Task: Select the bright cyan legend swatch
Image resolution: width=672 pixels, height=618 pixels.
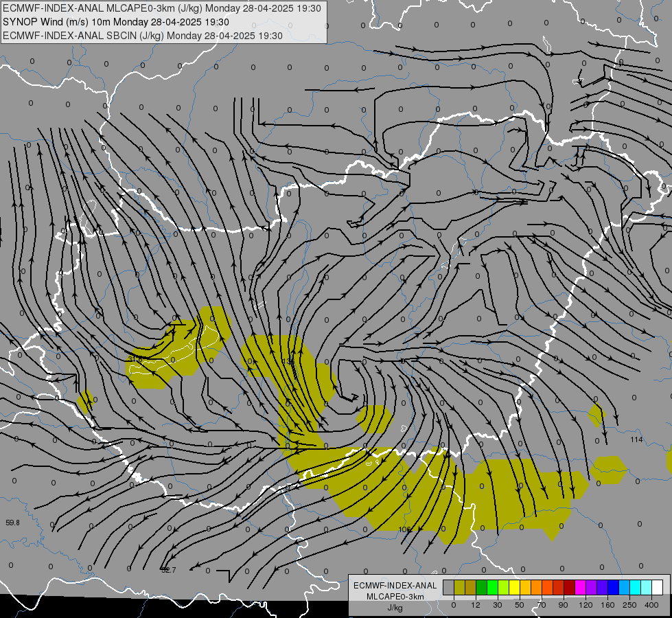Action: point(635,588)
